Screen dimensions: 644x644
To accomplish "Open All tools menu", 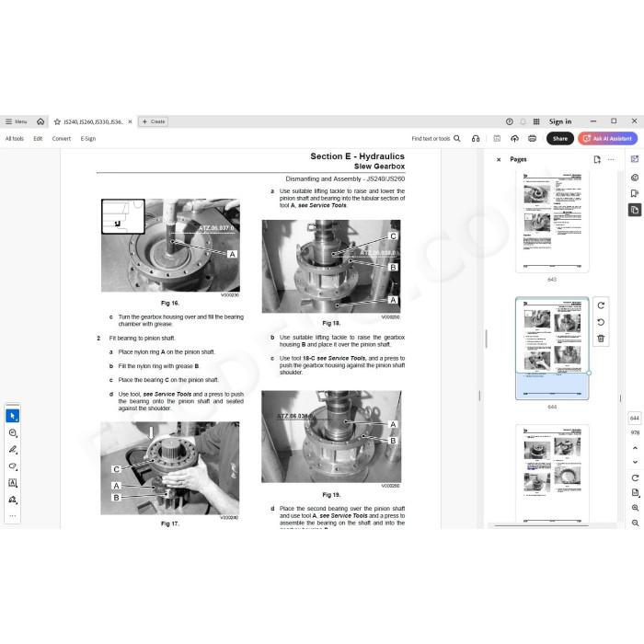I will 15,139.
